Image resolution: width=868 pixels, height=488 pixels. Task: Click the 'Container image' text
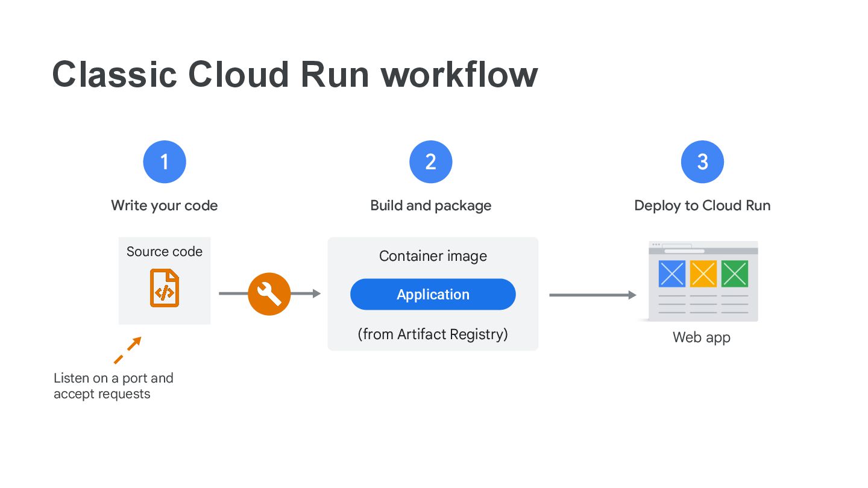tap(433, 256)
